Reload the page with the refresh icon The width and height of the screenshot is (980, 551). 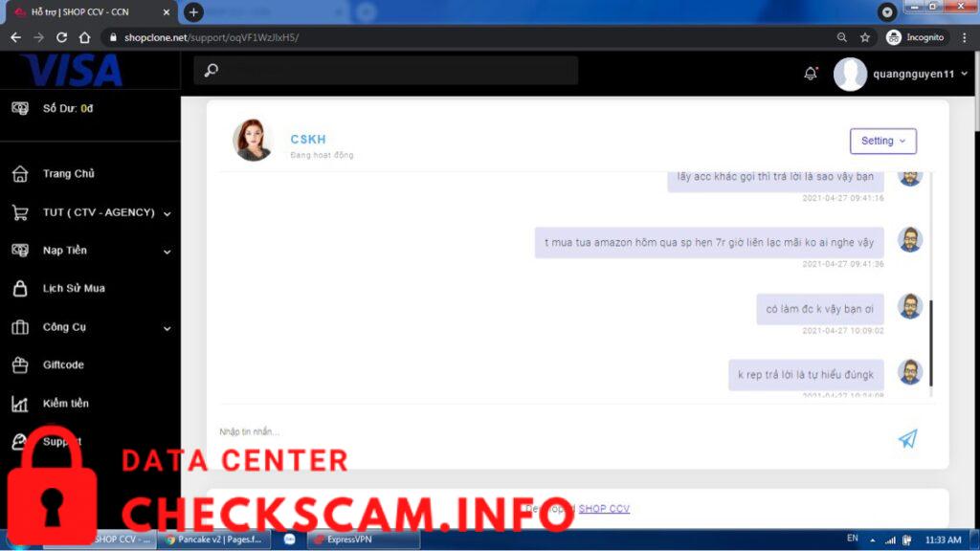pyautogui.click(x=61, y=37)
